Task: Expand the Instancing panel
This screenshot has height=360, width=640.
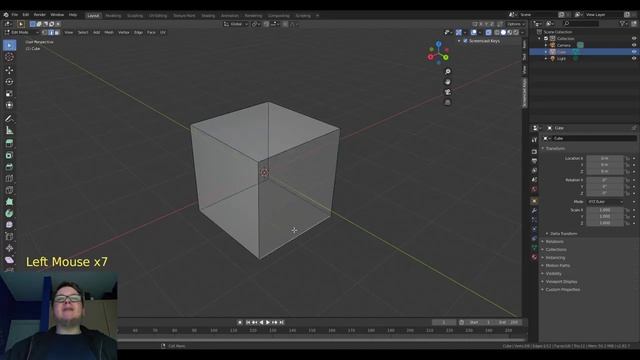Action: (555, 258)
